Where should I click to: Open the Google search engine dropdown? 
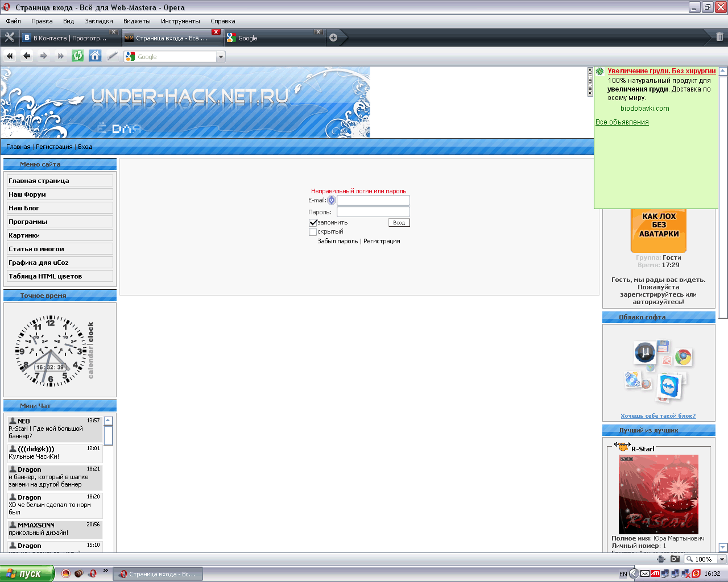pyautogui.click(x=221, y=57)
